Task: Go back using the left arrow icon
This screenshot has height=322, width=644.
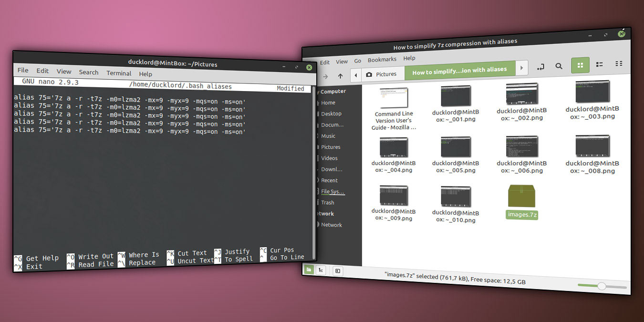Action: (x=356, y=74)
